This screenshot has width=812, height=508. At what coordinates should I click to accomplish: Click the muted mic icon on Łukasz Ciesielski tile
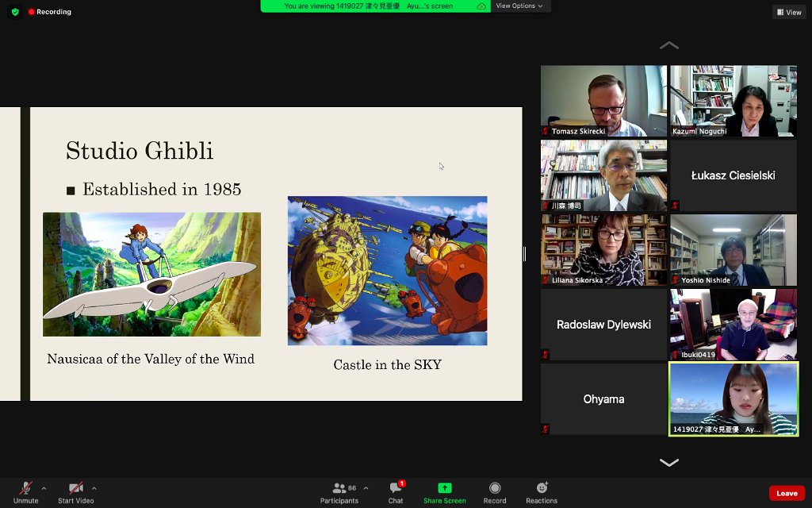click(675, 206)
